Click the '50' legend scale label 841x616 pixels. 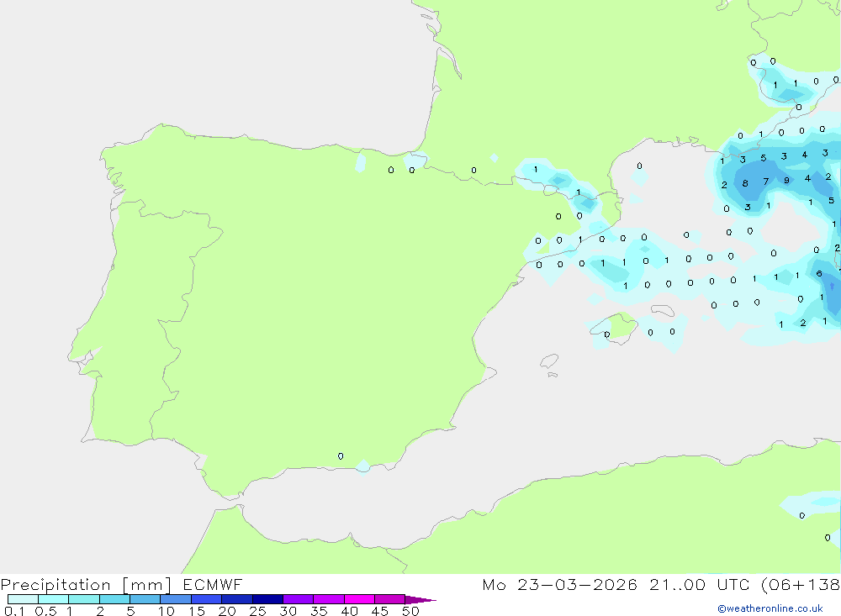(x=410, y=611)
